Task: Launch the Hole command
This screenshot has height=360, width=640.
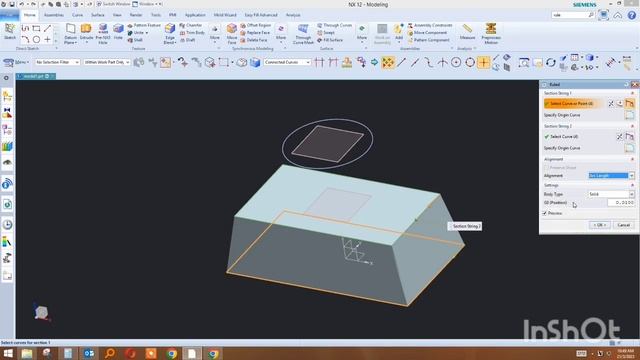Action: [118, 32]
